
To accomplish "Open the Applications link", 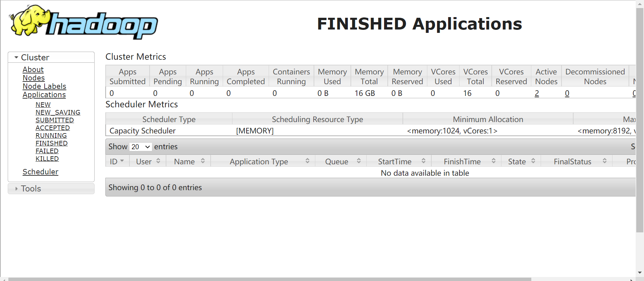I will 44,95.
